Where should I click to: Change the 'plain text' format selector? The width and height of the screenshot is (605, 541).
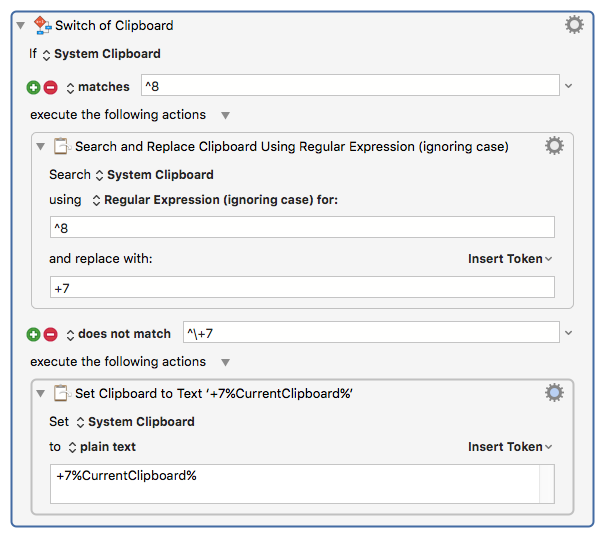pos(102,447)
